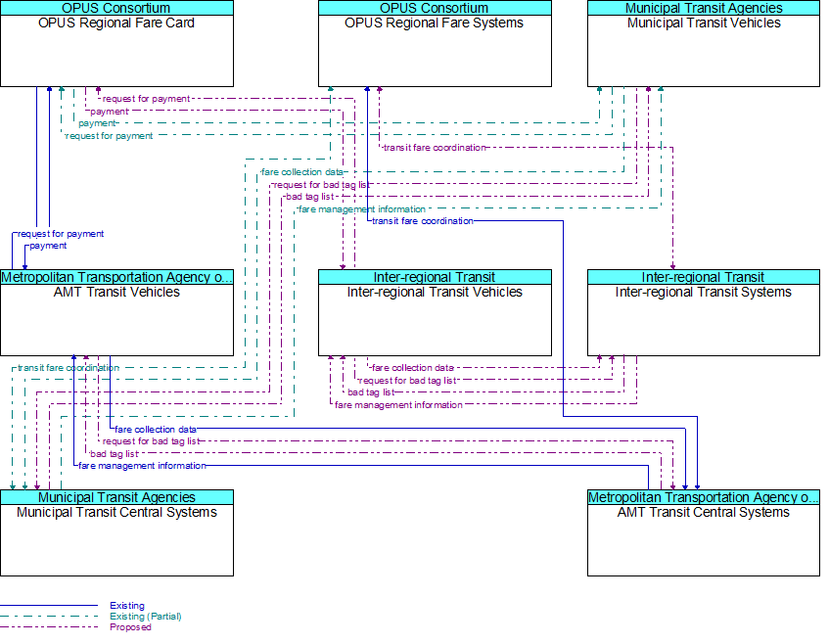Click the AMT Transit Central Systems box
This screenshot has height=644, width=829.
[x=704, y=533]
